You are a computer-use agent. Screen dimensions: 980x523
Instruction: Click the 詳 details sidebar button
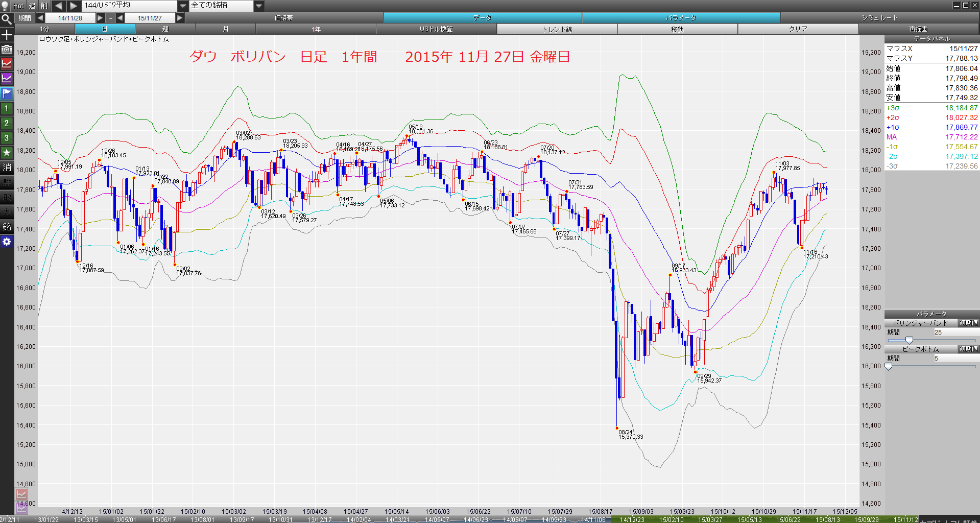7,182
